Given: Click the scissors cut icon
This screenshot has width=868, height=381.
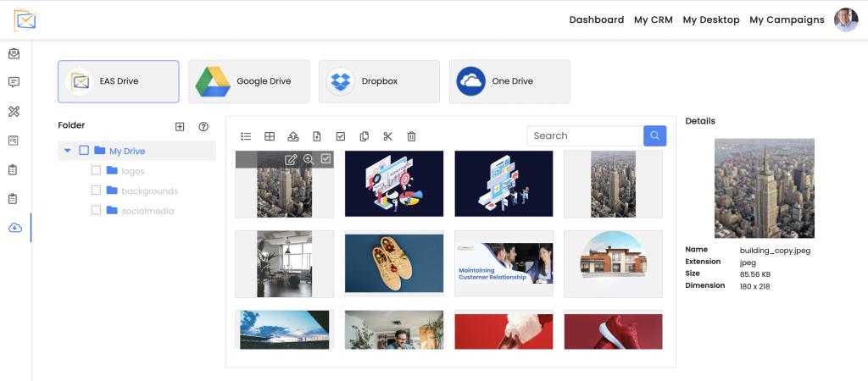Looking at the screenshot, I should pyautogui.click(x=388, y=136).
